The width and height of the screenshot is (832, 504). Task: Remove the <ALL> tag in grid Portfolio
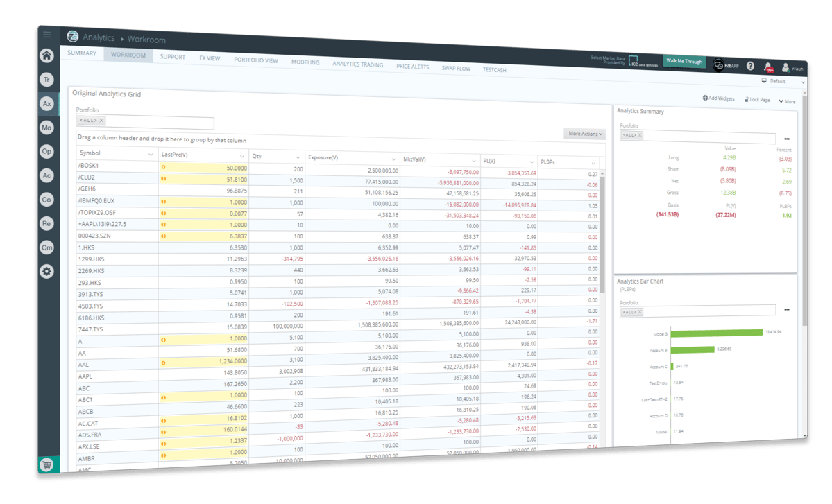pos(101,121)
